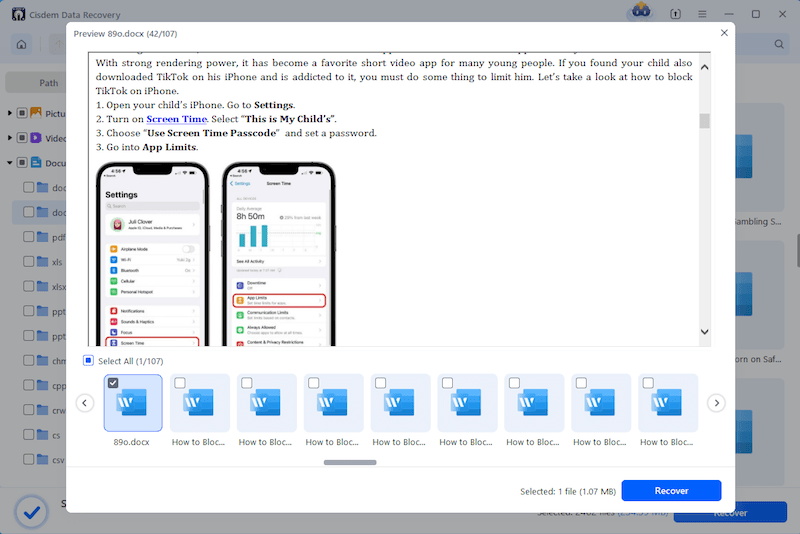Click the binoculars avatar icon in title bar
The width and height of the screenshot is (800, 534).
[x=641, y=11]
